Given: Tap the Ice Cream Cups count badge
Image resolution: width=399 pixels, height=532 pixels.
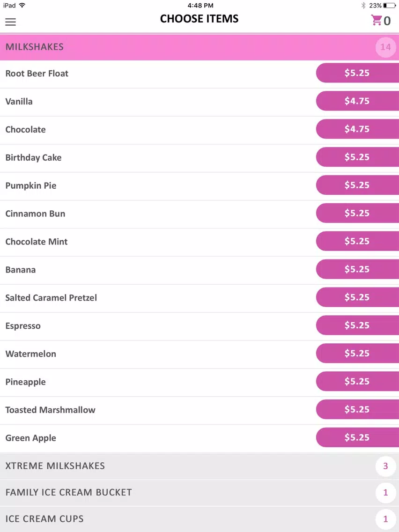Looking at the screenshot, I should pos(385,519).
